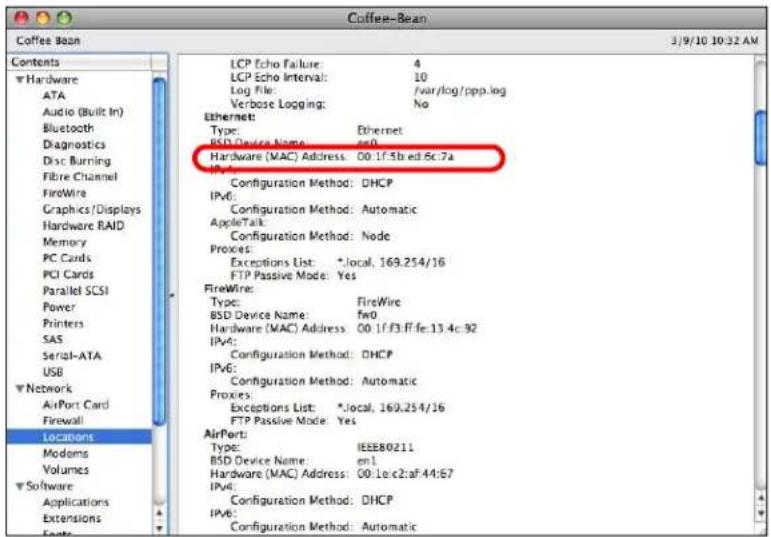Open Parallel SCSI info
This screenshot has height=537, width=771.
click(x=76, y=290)
